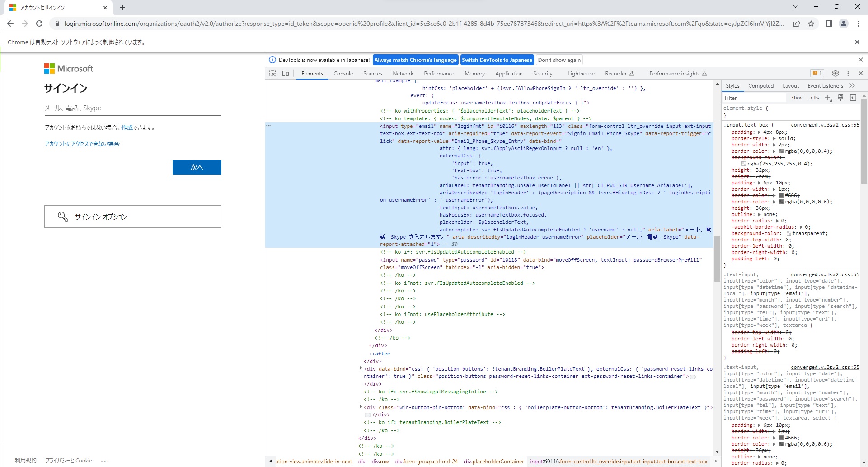Image resolution: width=868 pixels, height=467 pixels.
Task: Click the issues counter icon
Action: point(816,73)
